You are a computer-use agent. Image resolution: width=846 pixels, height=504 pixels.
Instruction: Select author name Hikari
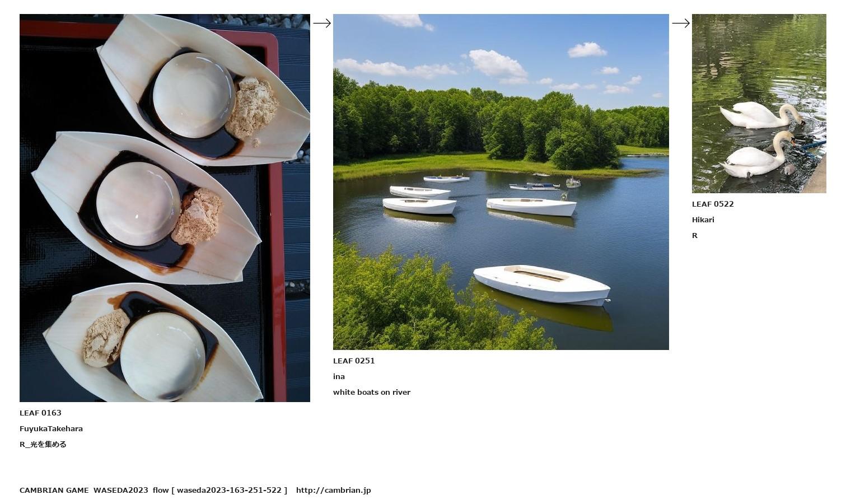pyautogui.click(x=703, y=220)
